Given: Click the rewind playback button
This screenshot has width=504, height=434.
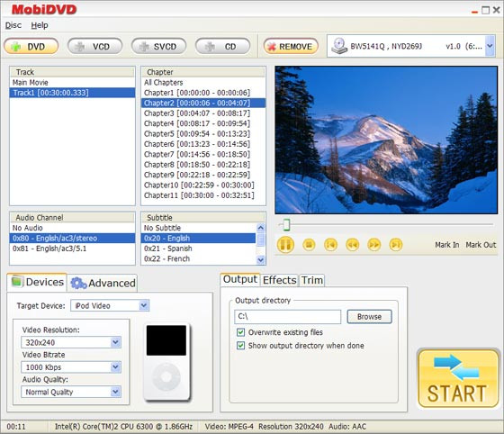Looking at the screenshot, I should [x=352, y=245].
